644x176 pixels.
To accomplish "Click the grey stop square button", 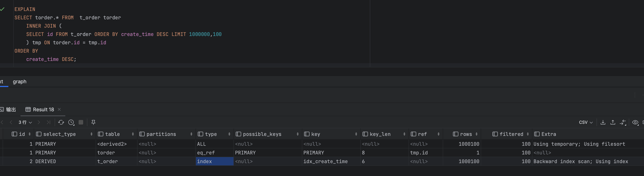I will (81, 122).
